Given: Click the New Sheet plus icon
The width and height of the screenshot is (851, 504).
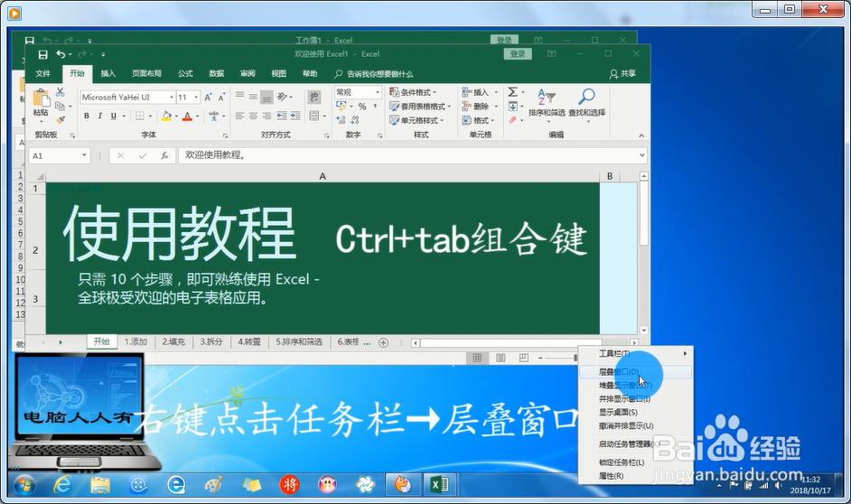Looking at the screenshot, I should 383,342.
